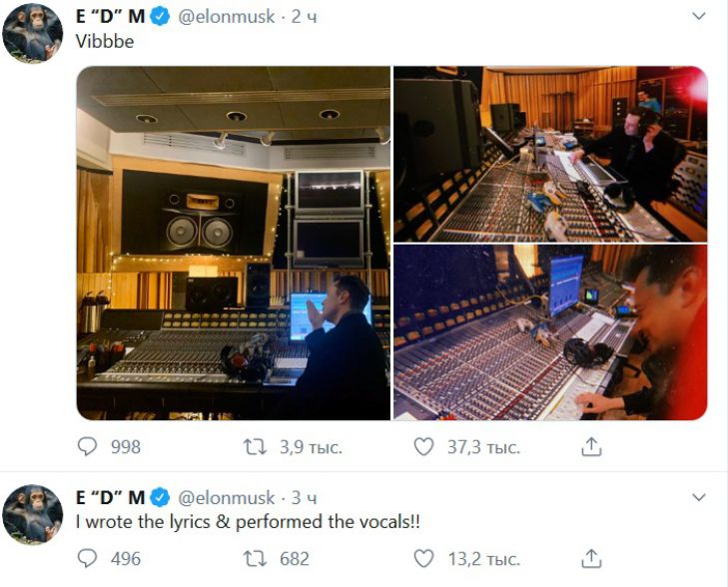728x587 pixels.
Task: Open @elonmusk handle on first tweet
Action: click(x=227, y=19)
